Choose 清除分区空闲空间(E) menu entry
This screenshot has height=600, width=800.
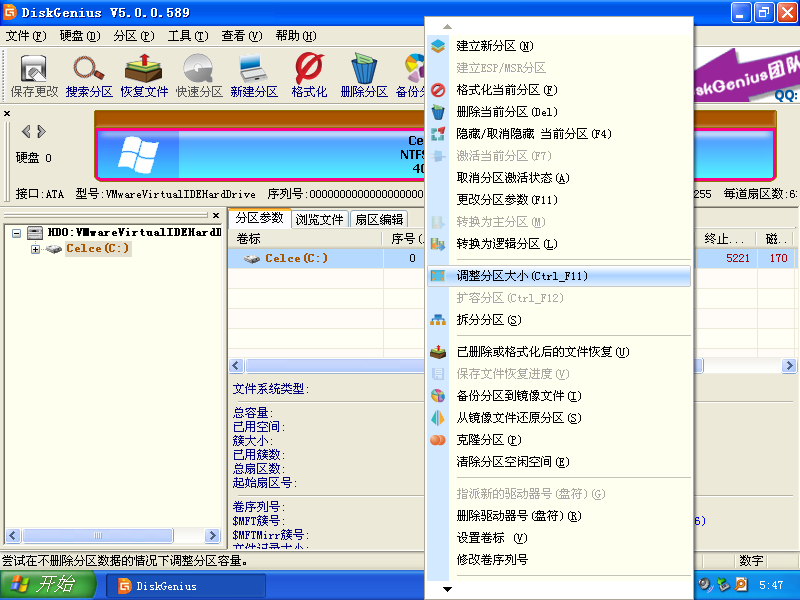click(x=559, y=462)
